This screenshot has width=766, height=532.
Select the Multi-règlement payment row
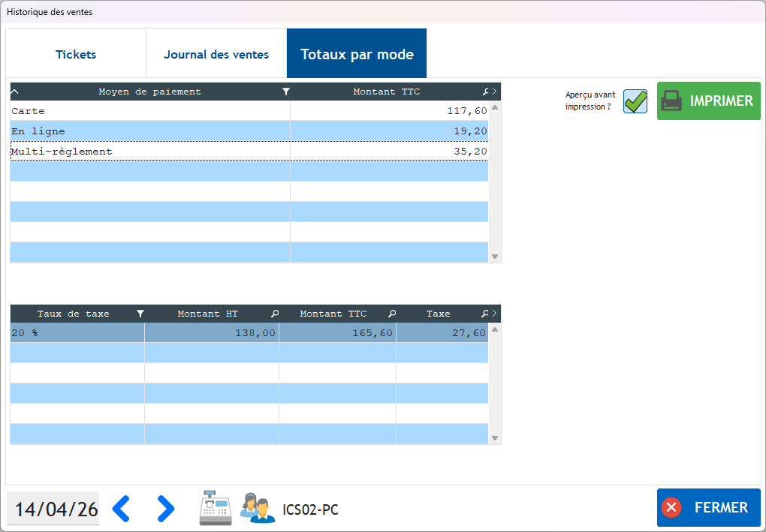(x=150, y=152)
